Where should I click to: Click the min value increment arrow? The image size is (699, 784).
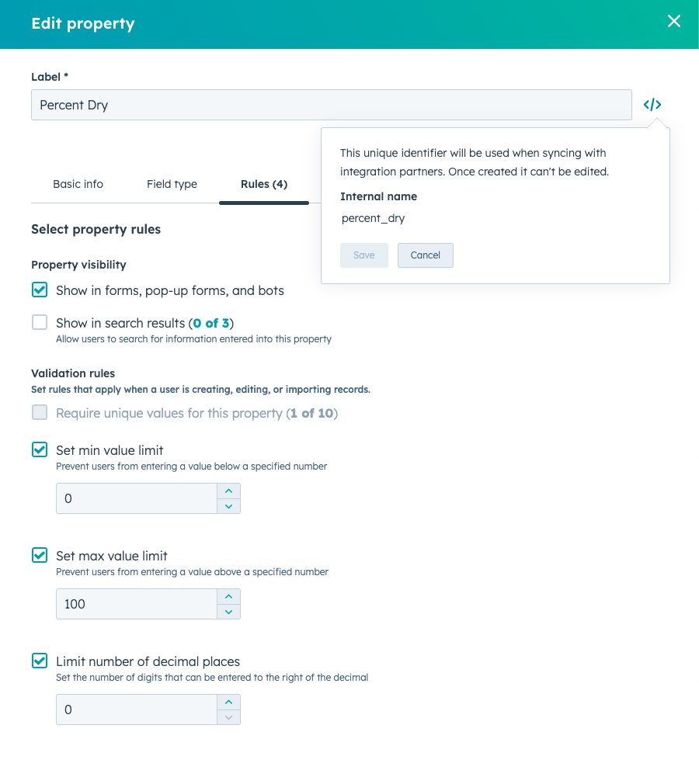(229, 491)
